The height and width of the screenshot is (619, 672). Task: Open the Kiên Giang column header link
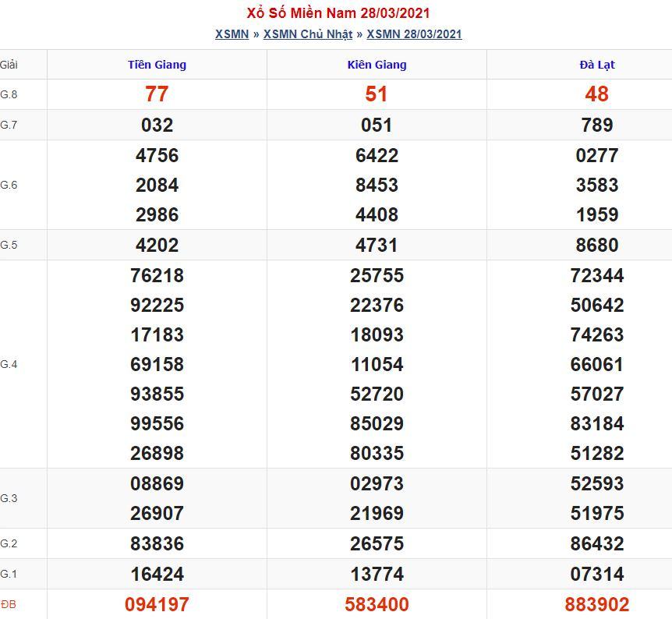(x=377, y=65)
